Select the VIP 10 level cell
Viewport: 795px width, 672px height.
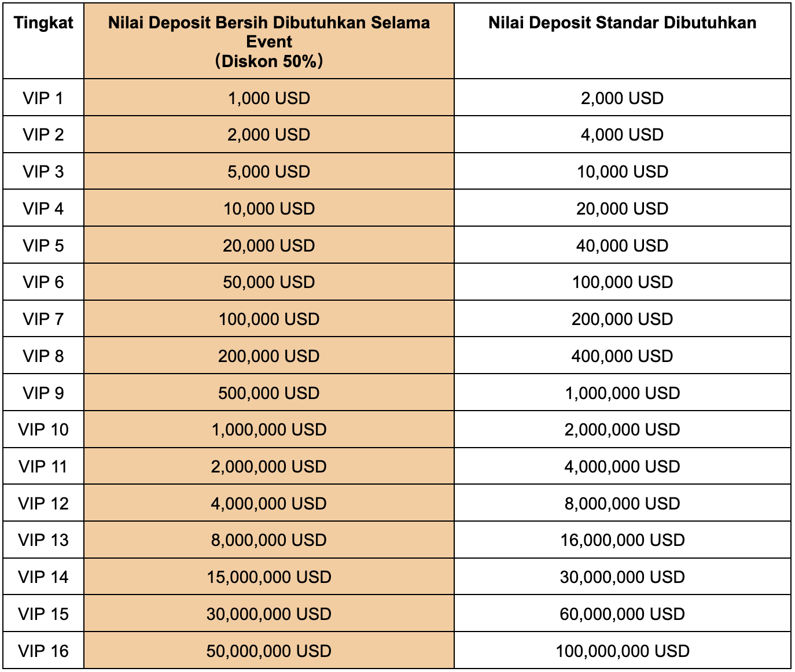[43, 430]
